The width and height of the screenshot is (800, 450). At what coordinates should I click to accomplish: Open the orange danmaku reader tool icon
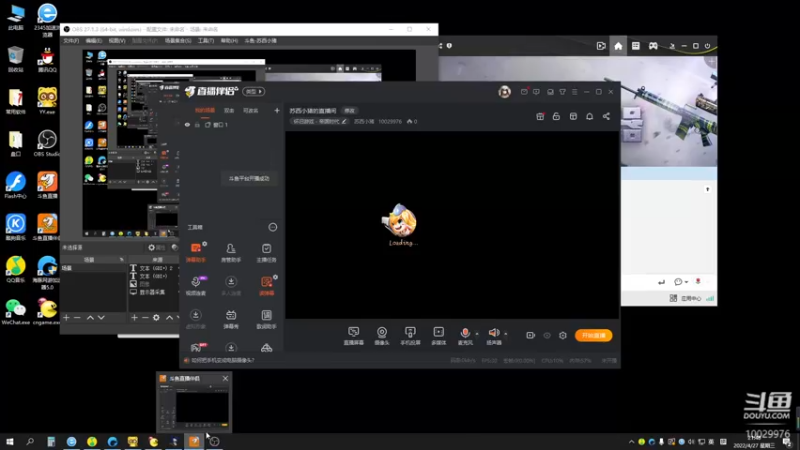point(266,285)
